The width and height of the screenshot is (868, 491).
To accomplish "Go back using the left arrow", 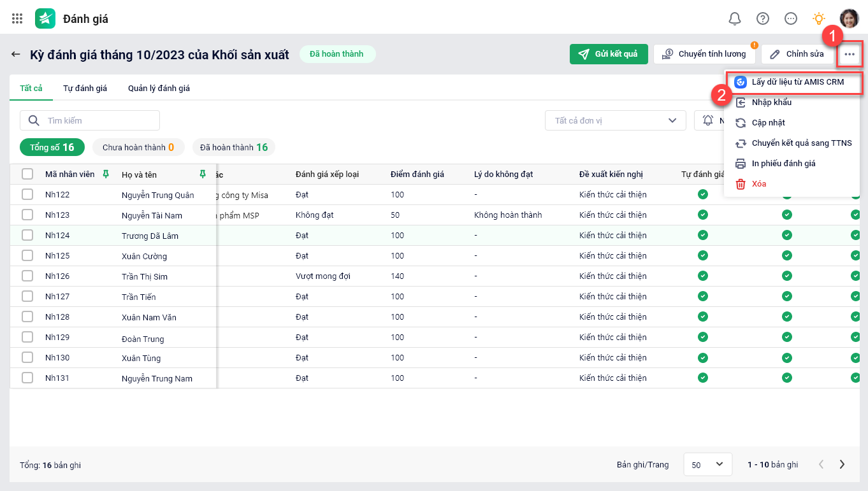I will pyautogui.click(x=16, y=54).
